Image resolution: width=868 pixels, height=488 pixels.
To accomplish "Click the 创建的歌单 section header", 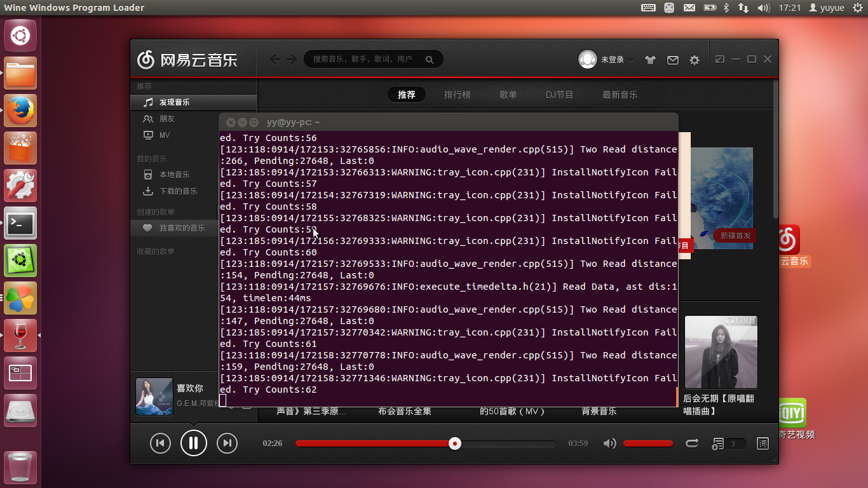I will [156, 212].
